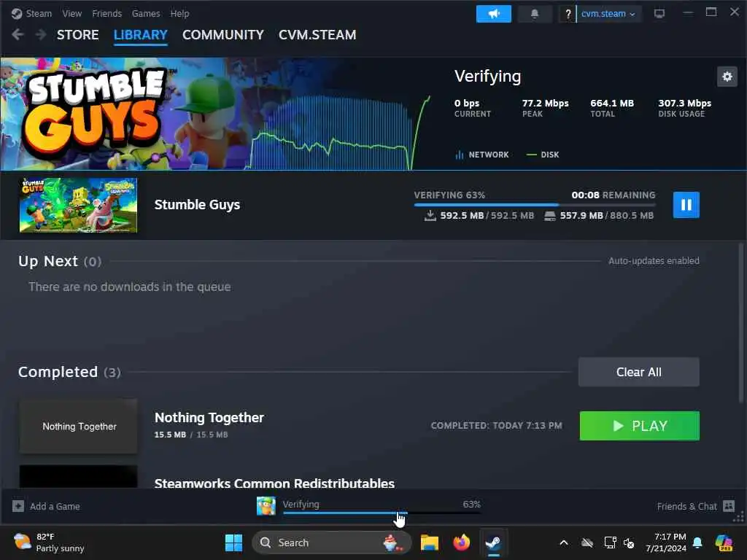Switch to the COMMUNITY tab
747x560 pixels.
pos(223,35)
